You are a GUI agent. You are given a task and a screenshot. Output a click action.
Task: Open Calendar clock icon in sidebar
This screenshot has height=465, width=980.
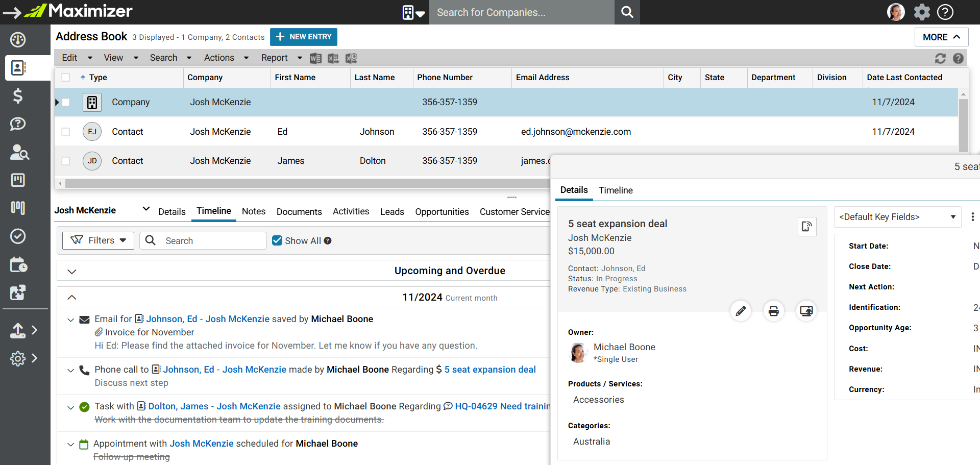point(18,264)
